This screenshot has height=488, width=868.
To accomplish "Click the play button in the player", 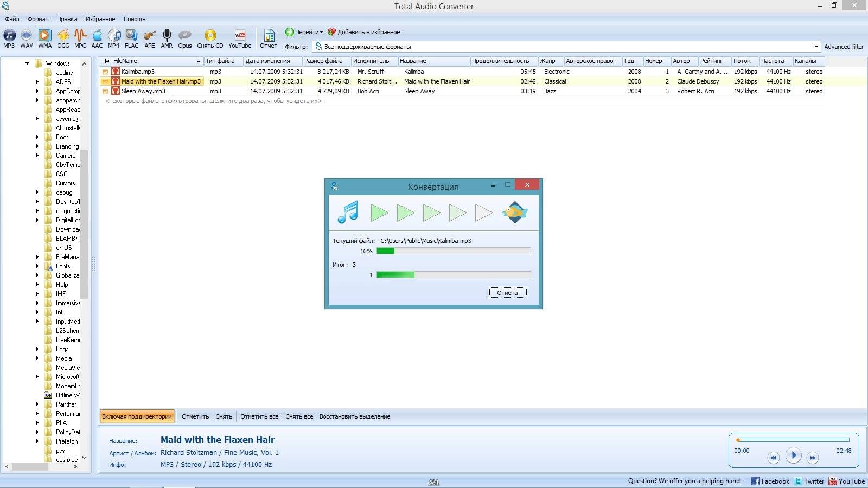I will point(793,455).
